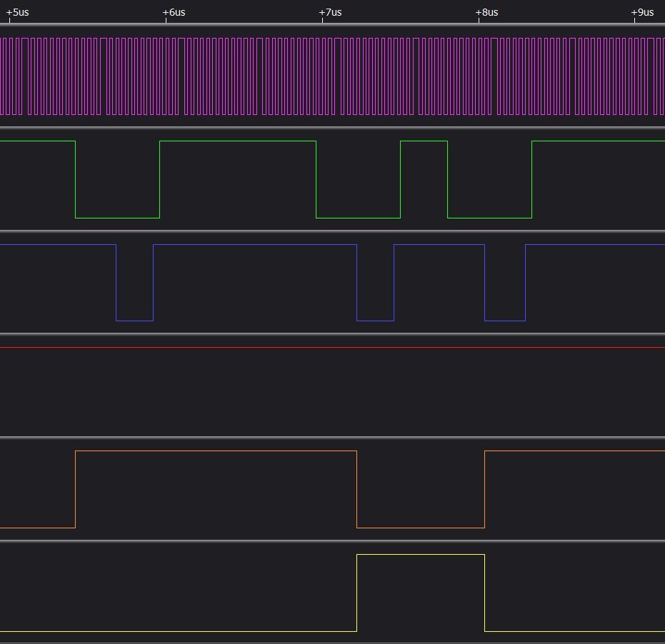The width and height of the screenshot is (665, 644).
Task: Click the +8us timeline marker
Action: (486, 12)
